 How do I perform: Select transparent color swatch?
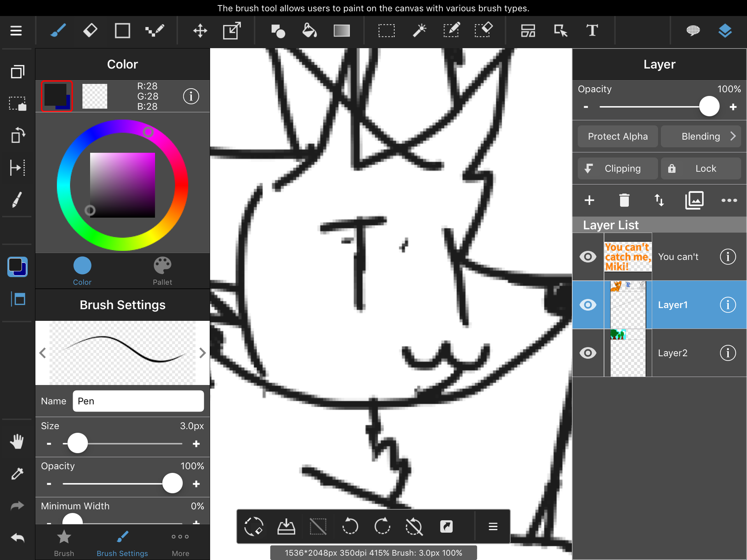pyautogui.click(x=95, y=96)
